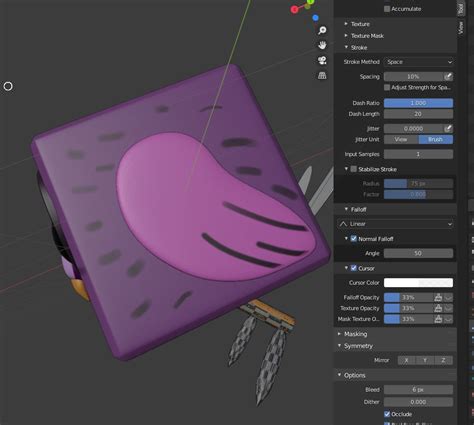474x425 pixels.
Task: Click the Spacing 10% slider
Action: click(x=414, y=77)
